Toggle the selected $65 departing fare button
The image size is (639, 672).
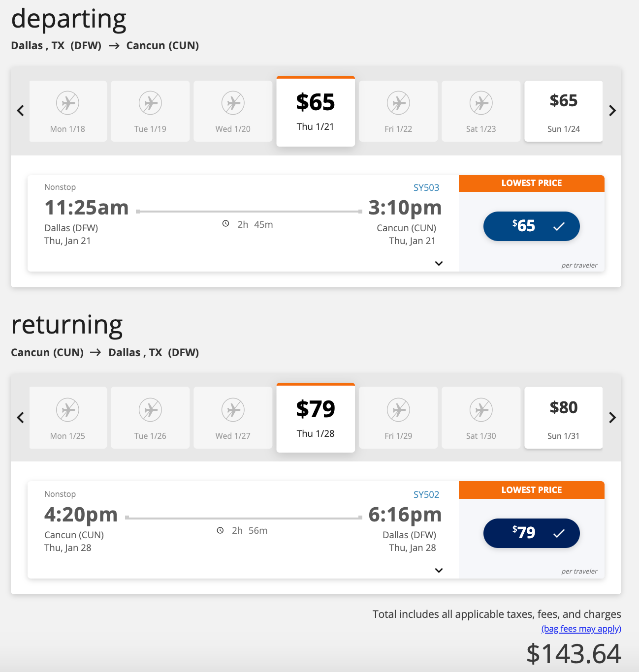click(531, 226)
